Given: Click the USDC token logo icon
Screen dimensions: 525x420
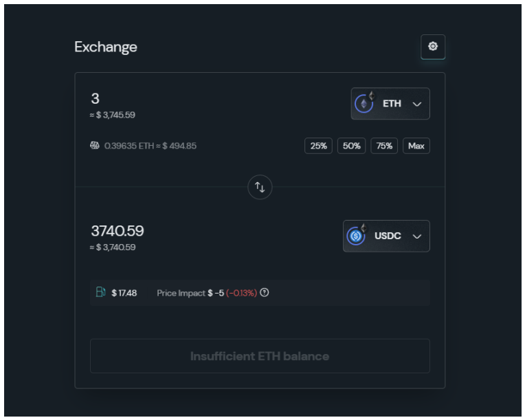Looking at the screenshot, I should pos(356,236).
